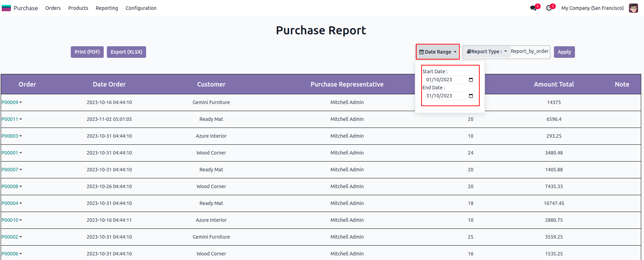
Task: Expand the P00009 order caret
Action: coord(21,102)
